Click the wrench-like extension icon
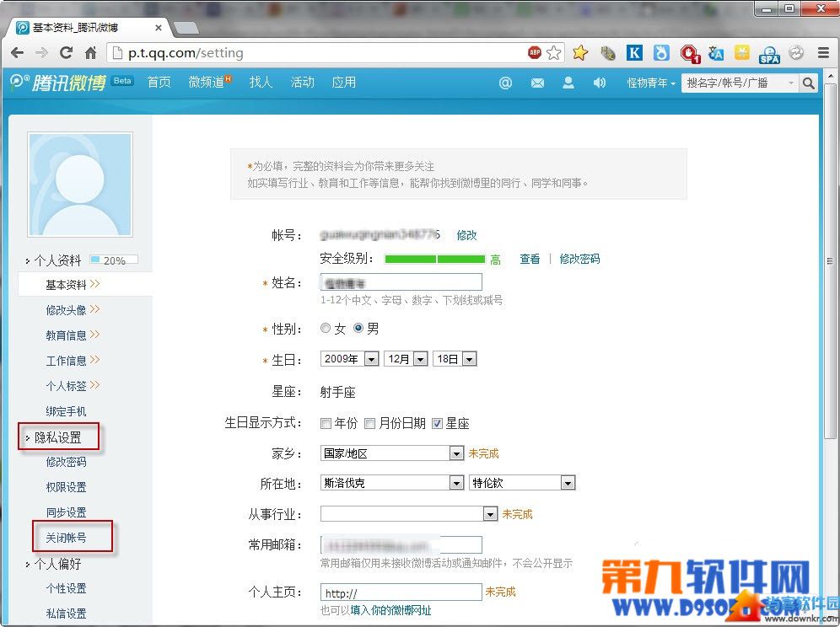The height and width of the screenshot is (627, 840). click(x=607, y=53)
